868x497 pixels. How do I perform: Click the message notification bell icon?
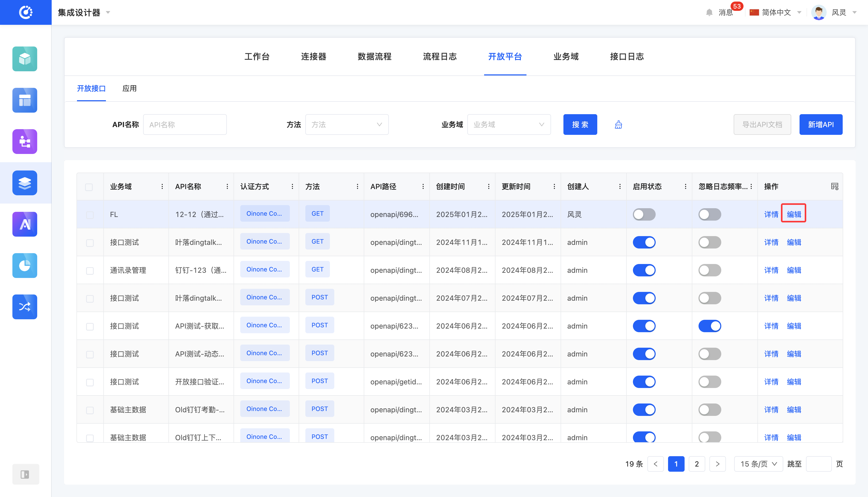(709, 13)
